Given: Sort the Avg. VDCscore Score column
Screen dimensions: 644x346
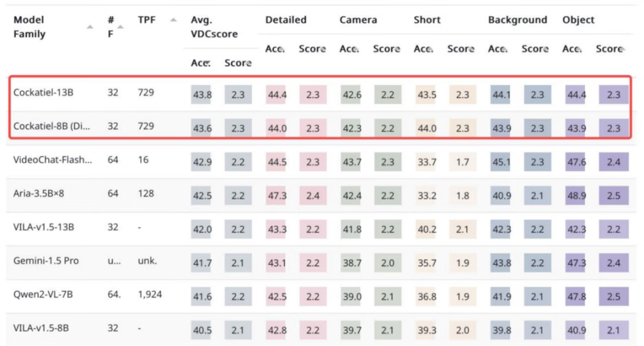Looking at the screenshot, I should [x=237, y=63].
